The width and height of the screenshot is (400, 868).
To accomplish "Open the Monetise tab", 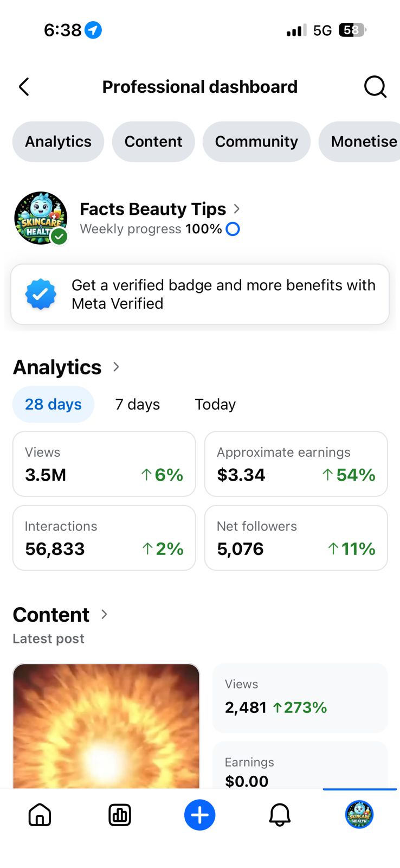I will (359, 142).
